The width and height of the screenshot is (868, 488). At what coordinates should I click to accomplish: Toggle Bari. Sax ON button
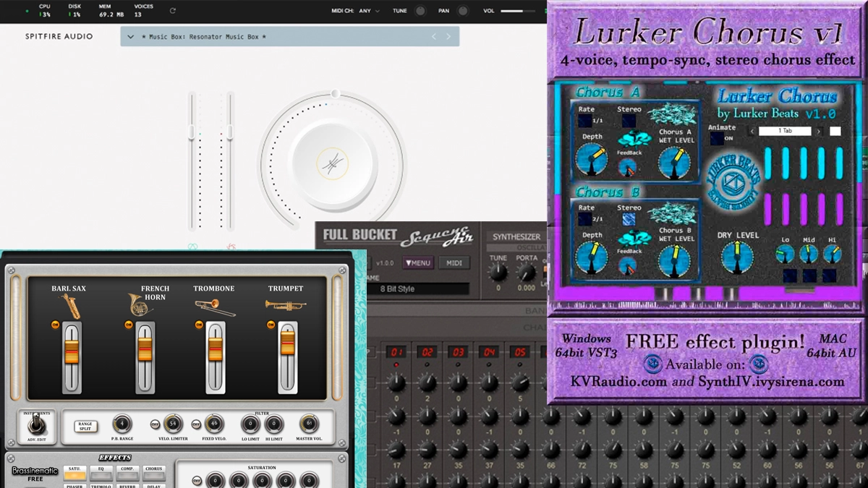click(x=55, y=325)
